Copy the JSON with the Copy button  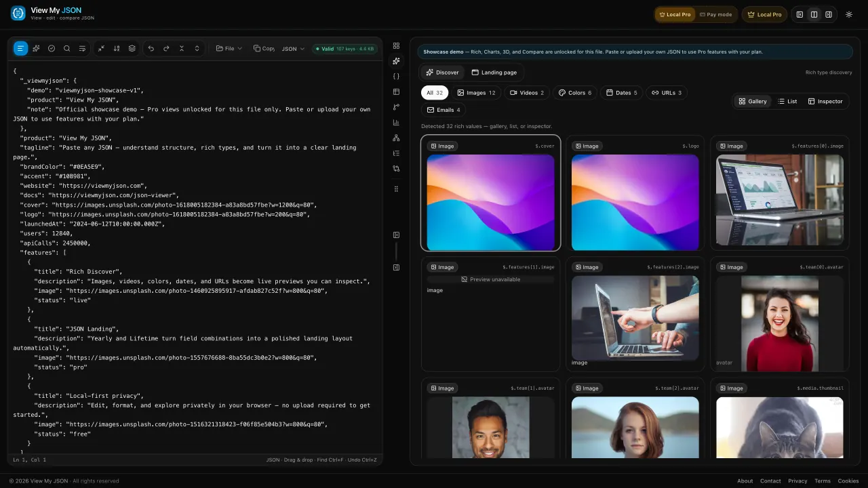264,49
